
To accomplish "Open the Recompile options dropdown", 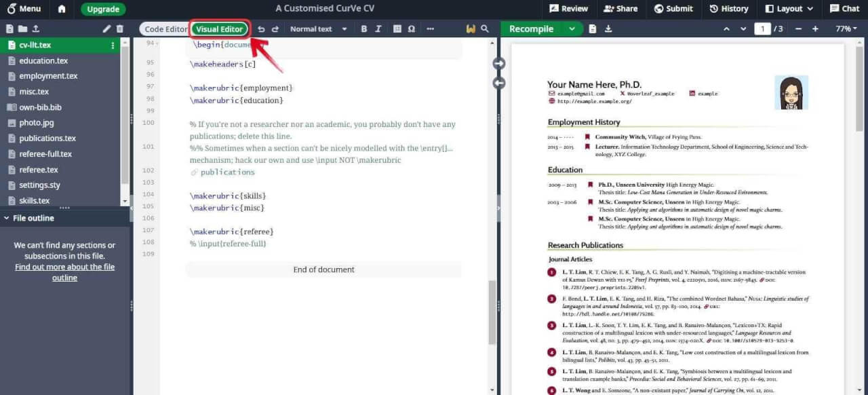I will pos(572,29).
